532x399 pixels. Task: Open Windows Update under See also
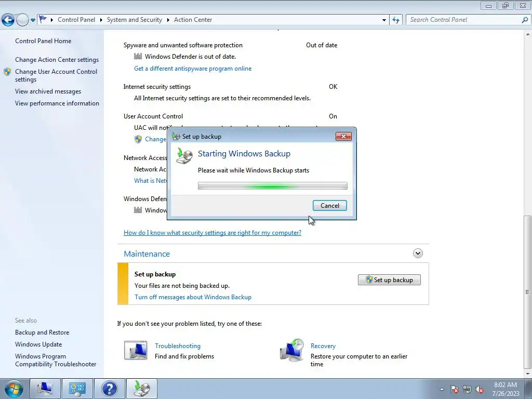click(x=38, y=344)
